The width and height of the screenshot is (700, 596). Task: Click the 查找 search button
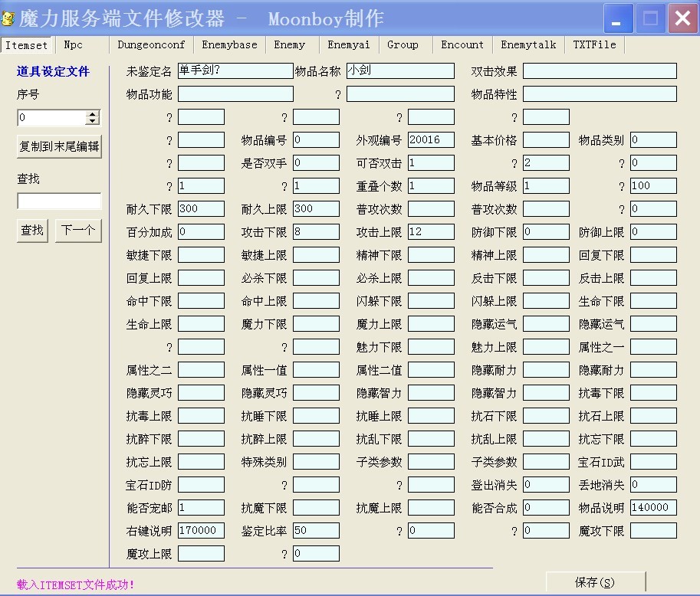32,230
